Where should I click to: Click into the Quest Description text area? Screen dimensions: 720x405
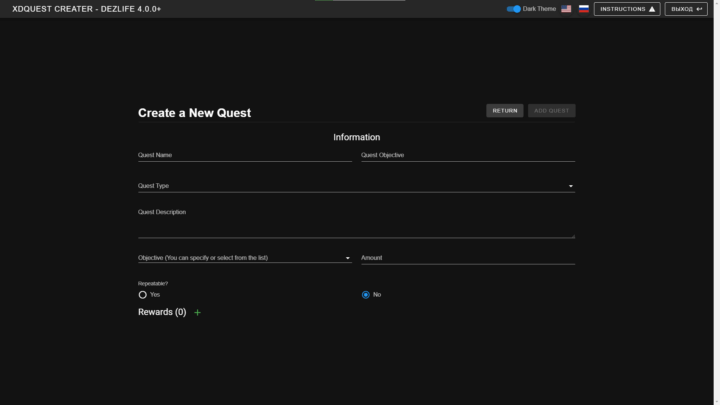pyautogui.click(x=356, y=226)
